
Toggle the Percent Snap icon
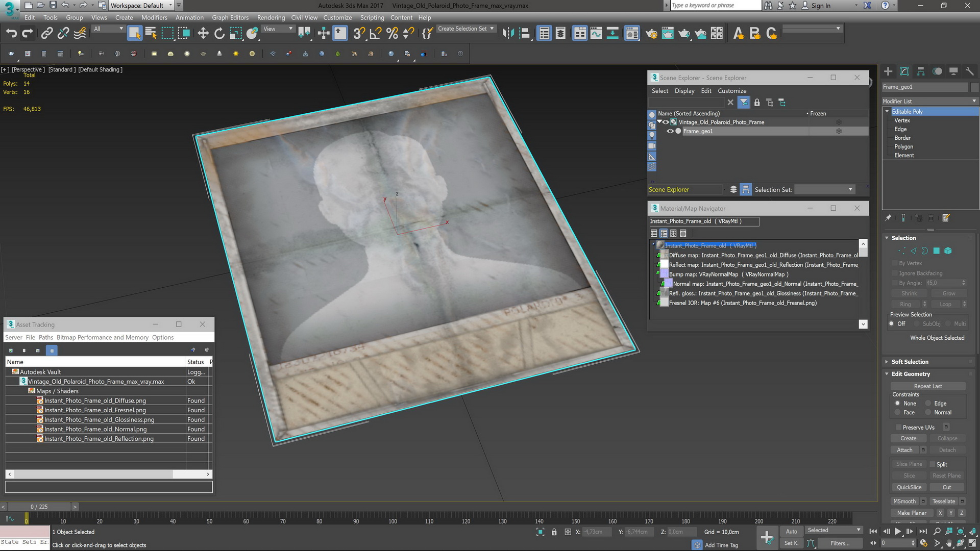point(392,34)
